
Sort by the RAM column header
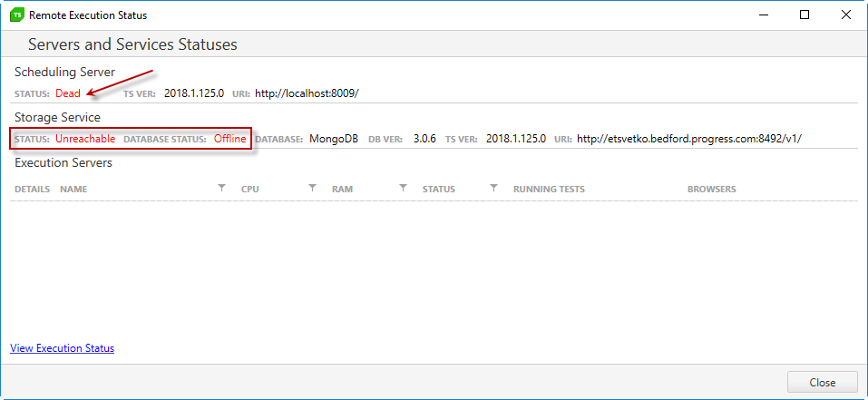[342, 190]
